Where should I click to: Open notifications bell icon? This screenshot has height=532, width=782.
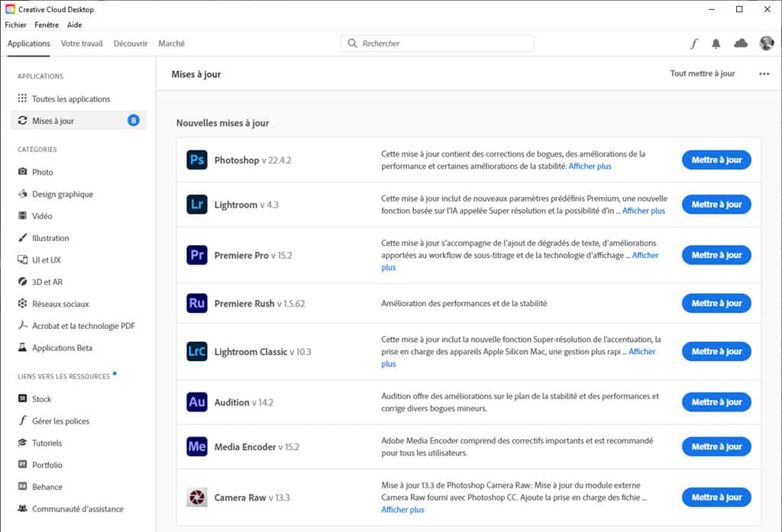click(x=716, y=44)
